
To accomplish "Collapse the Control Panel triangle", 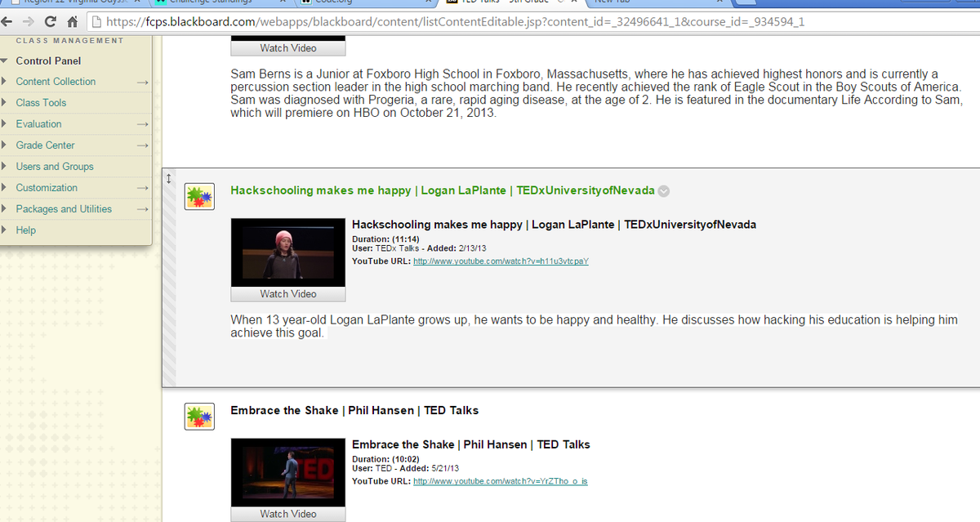I will pos(6,61).
